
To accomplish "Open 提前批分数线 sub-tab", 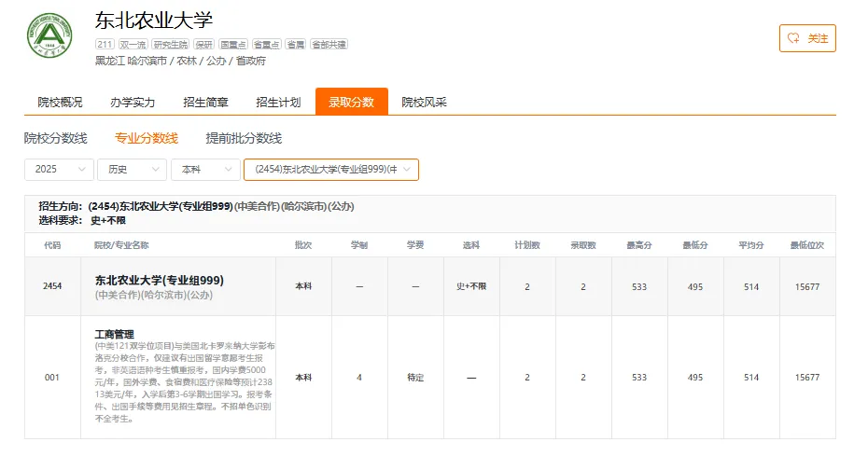I will pyautogui.click(x=244, y=138).
